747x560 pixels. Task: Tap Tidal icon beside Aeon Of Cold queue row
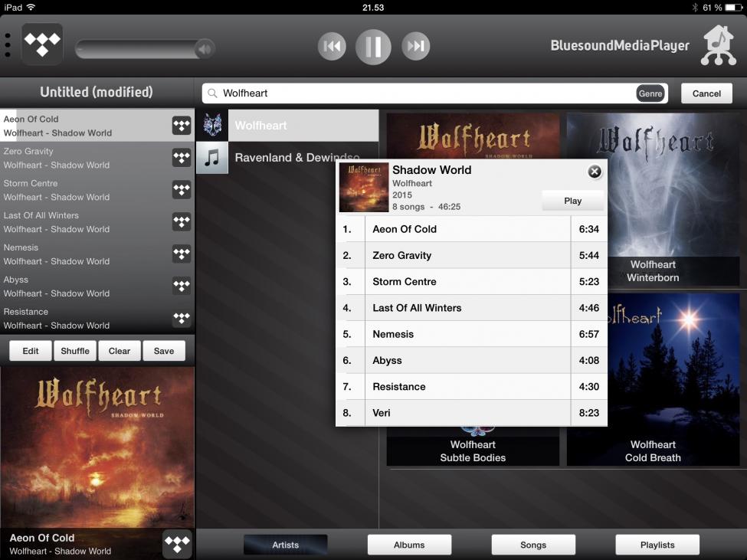pyautogui.click(x=182, y=126)
